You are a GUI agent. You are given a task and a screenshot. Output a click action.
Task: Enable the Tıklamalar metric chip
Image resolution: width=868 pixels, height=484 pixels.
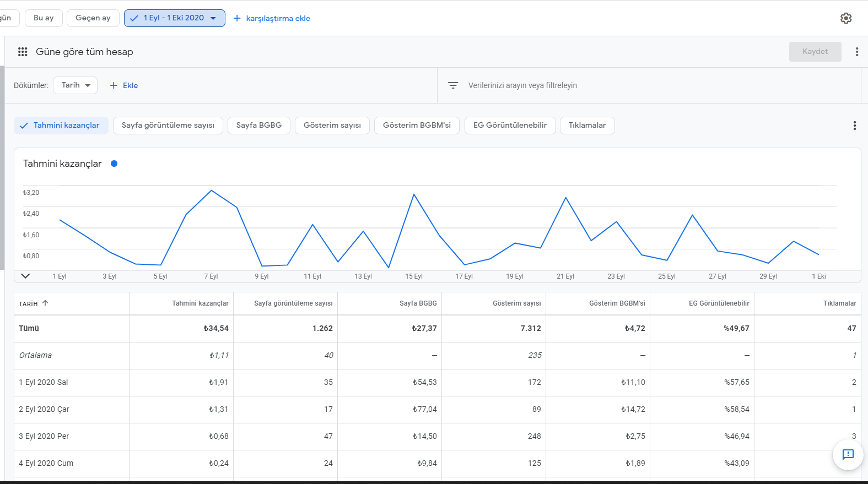(x=587, y=126)
